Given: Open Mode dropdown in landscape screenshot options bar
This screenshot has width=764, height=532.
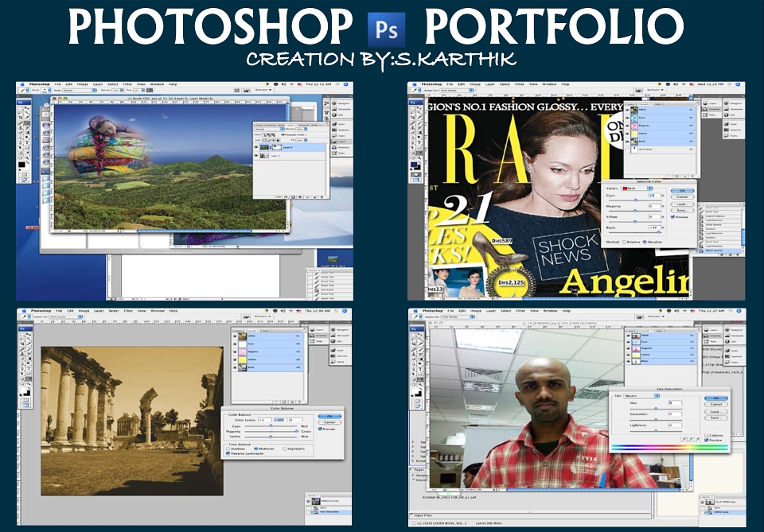Looking at the screenshot, I should coord(80,90).
